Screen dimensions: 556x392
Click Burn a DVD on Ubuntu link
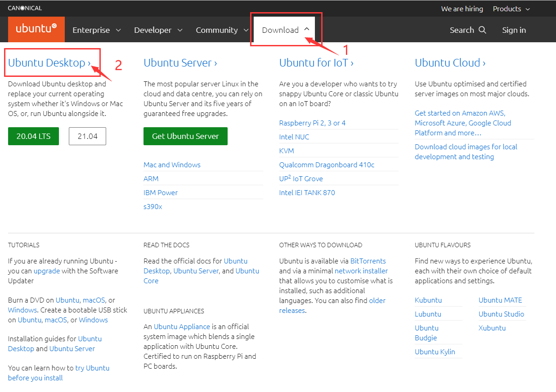[x=67, y=300]
